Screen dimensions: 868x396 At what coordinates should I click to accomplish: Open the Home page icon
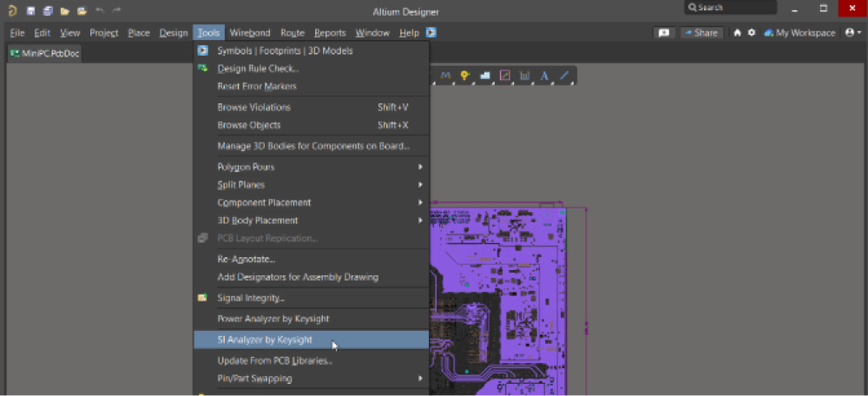[738, 33]
